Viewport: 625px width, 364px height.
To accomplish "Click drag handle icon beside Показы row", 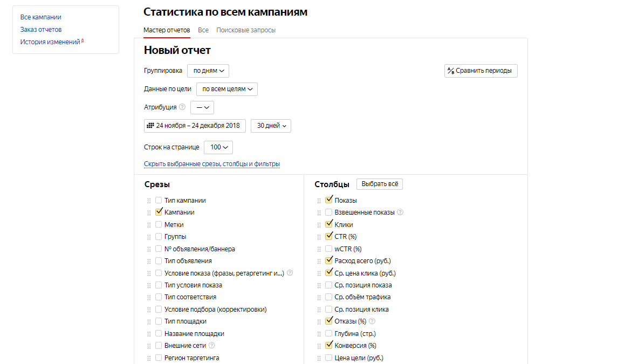I will coord(319,201).
